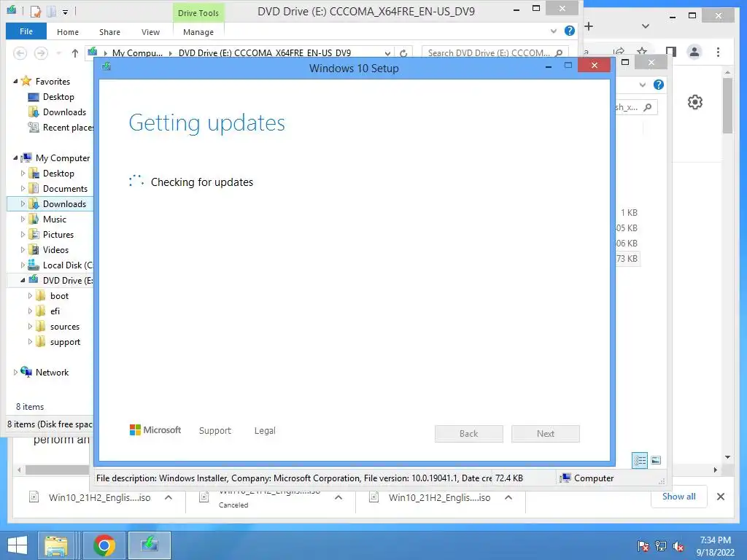Click Show all downloads in Chrome

pyautogui.click(x=679, y=497)
